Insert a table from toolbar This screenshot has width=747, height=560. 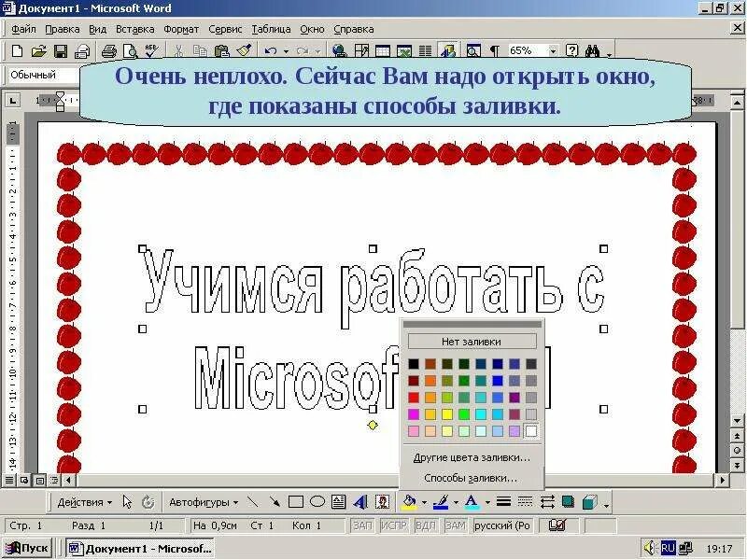point(383,50)
